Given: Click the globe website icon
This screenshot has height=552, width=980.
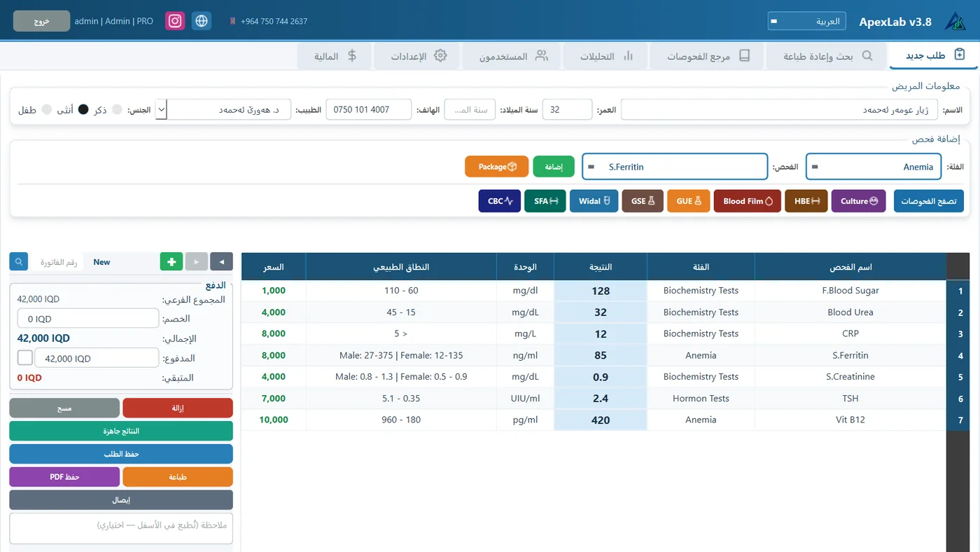Looking at the screenshot, I should tap(202, 21).
